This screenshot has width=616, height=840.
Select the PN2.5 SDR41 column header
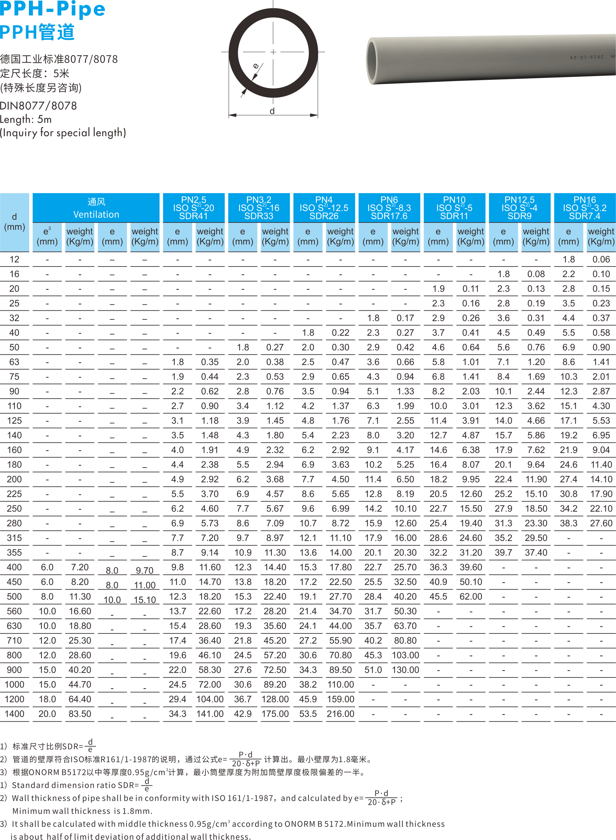[x=194, y=208]
